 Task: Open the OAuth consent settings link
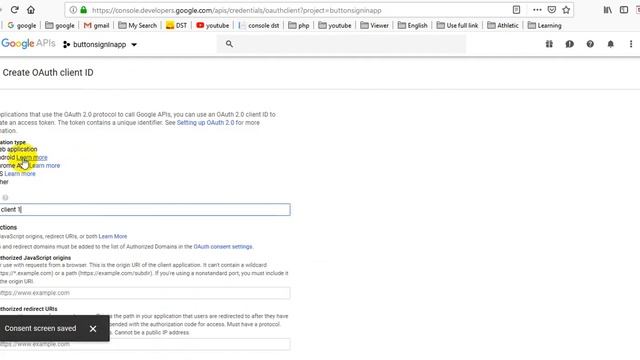(223, 247)
